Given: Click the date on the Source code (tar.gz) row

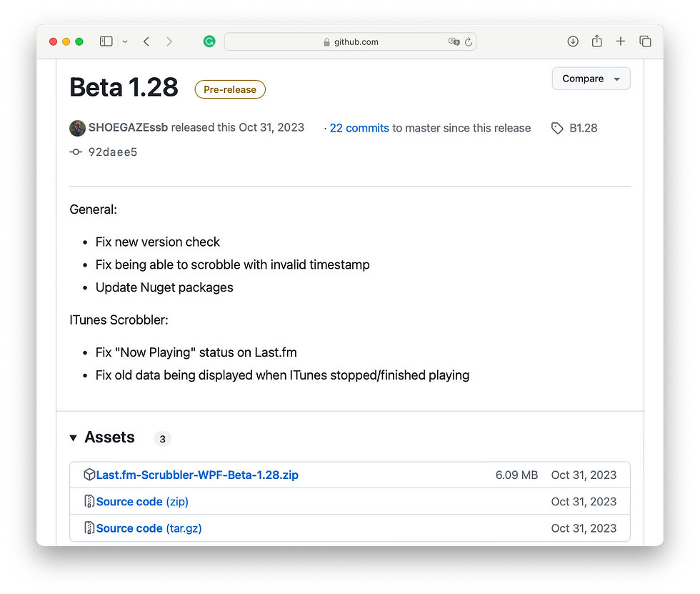Looking at the screenshot, I should [x=584, y=529].
